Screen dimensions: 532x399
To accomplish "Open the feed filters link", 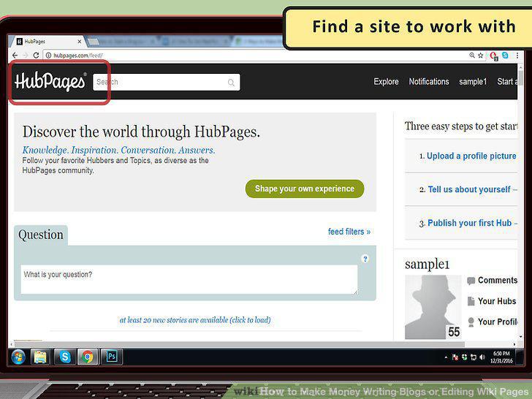I will (349, 232).
